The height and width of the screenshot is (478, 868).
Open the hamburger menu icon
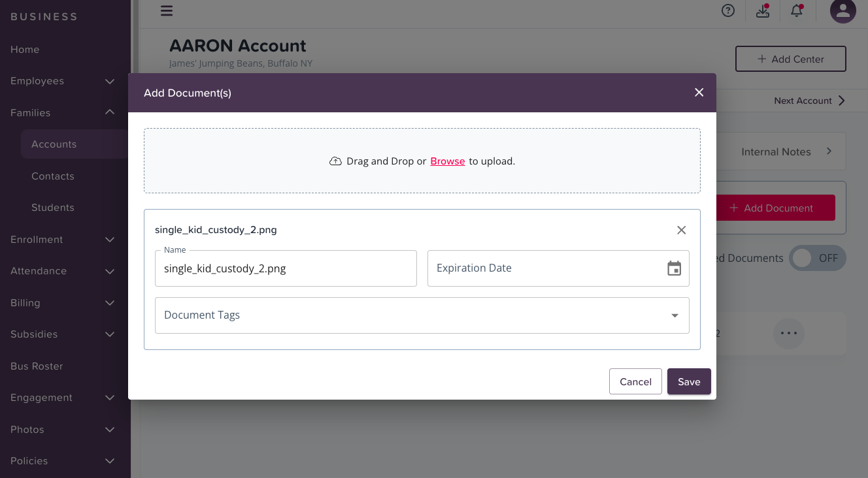pyautogui.click(x=167, y=10)
